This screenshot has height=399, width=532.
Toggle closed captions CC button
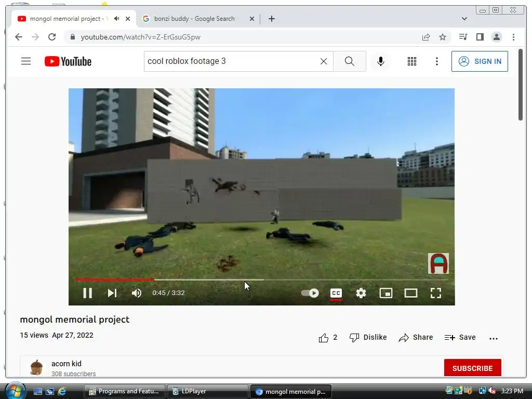336,293
